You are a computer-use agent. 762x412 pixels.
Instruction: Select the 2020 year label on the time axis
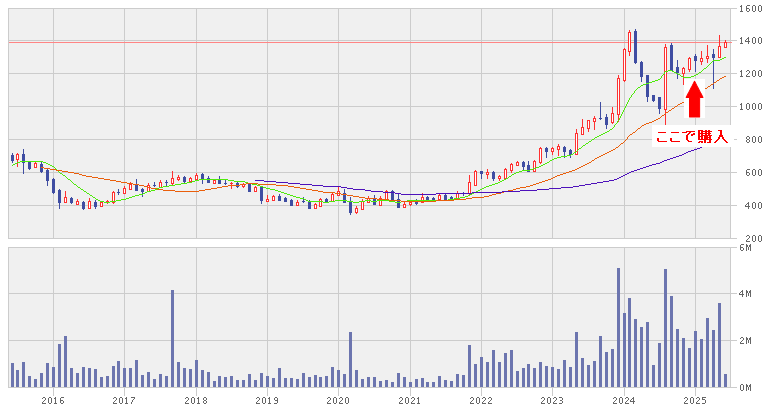338,401
